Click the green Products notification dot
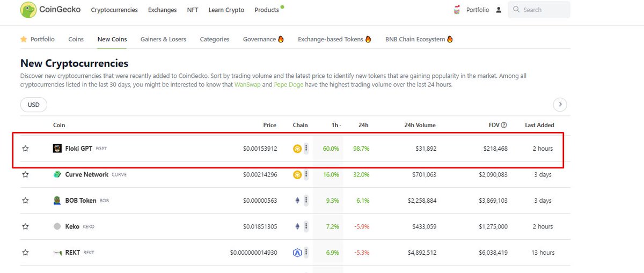The width and height of the screenshot is (644, 273). click(282, 7)
